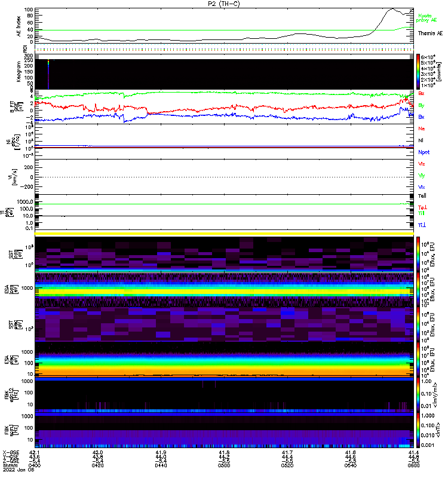Pick the green Viy velocity legend
Screen dimensions: 448x478
[x=421, y=176]
